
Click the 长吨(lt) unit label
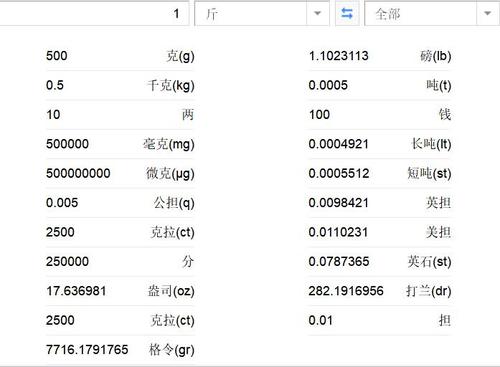[x=431, y=144]
